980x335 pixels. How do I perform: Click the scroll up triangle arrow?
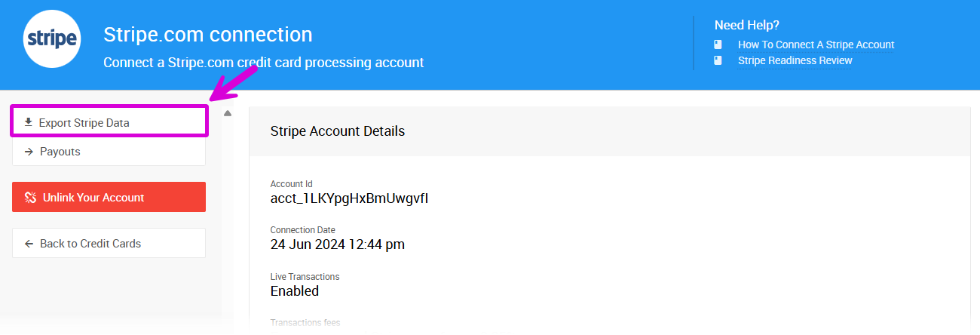pyautogui.click(x=228, y=114)
